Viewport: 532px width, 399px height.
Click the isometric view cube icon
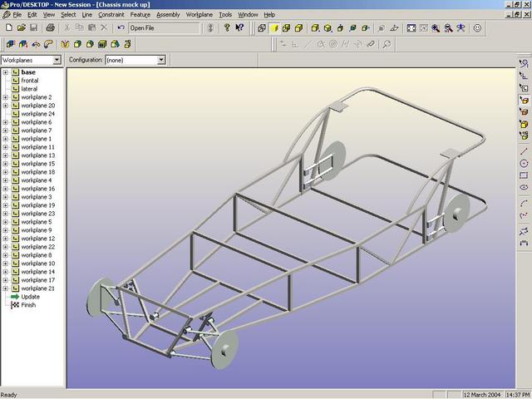328,27
